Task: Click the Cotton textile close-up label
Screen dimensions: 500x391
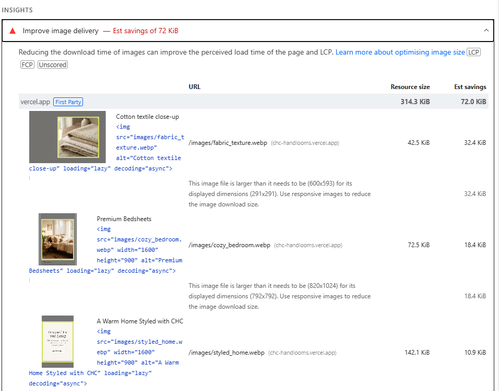Action: 147,117
